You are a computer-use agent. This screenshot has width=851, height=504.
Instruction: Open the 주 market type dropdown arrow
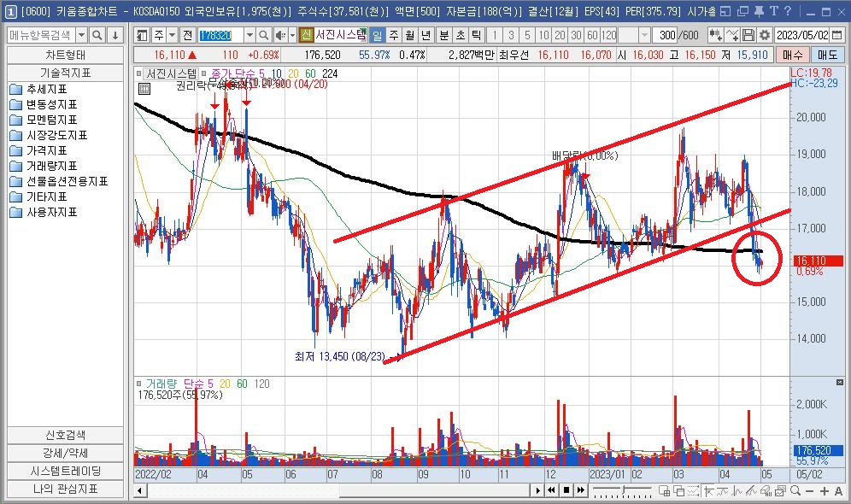click(x=172, y=36)
